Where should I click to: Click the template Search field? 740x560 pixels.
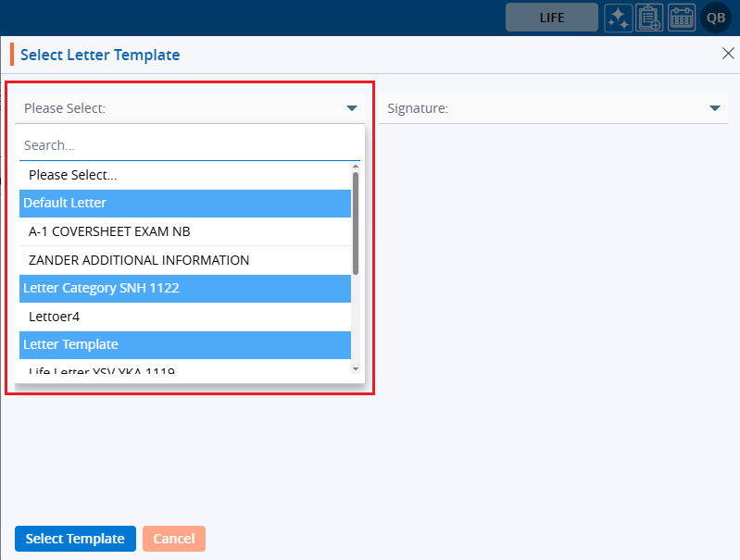coord(190,145)
